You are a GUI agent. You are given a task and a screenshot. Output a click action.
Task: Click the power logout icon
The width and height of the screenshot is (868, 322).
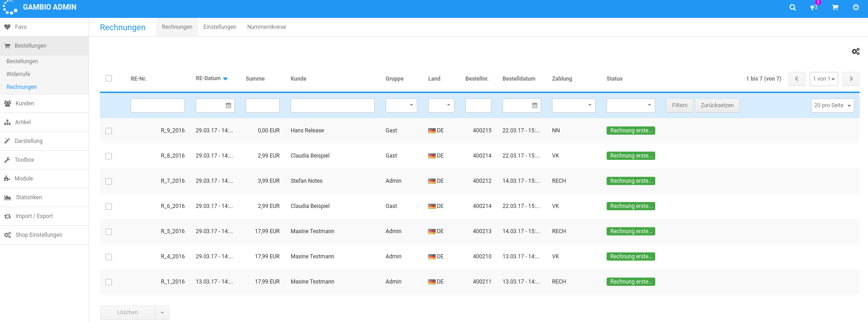856,7
